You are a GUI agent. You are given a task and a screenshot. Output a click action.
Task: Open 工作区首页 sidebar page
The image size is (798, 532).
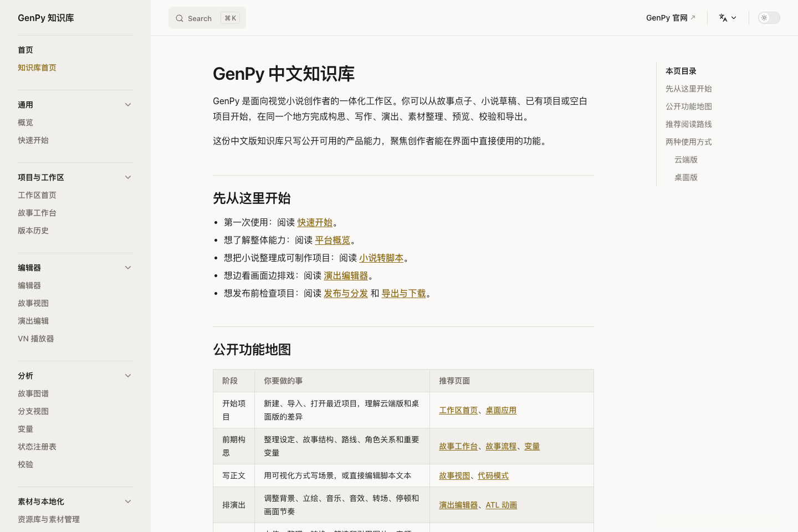[x=37, y=195]
